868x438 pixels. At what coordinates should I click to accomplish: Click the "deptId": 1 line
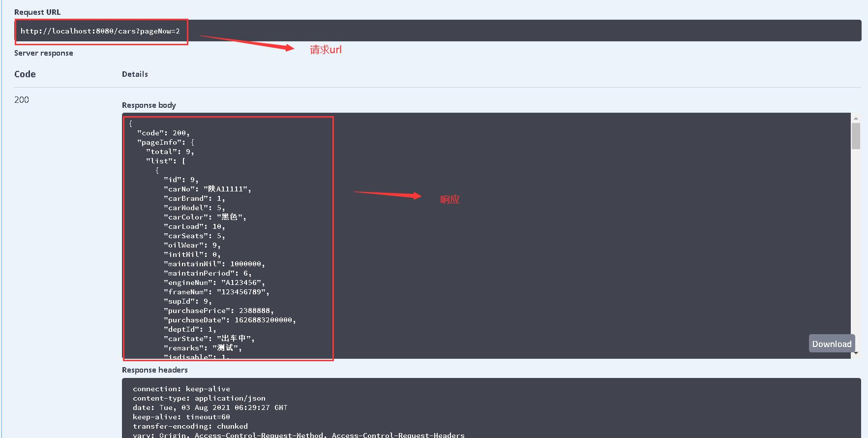coord(190,329)
